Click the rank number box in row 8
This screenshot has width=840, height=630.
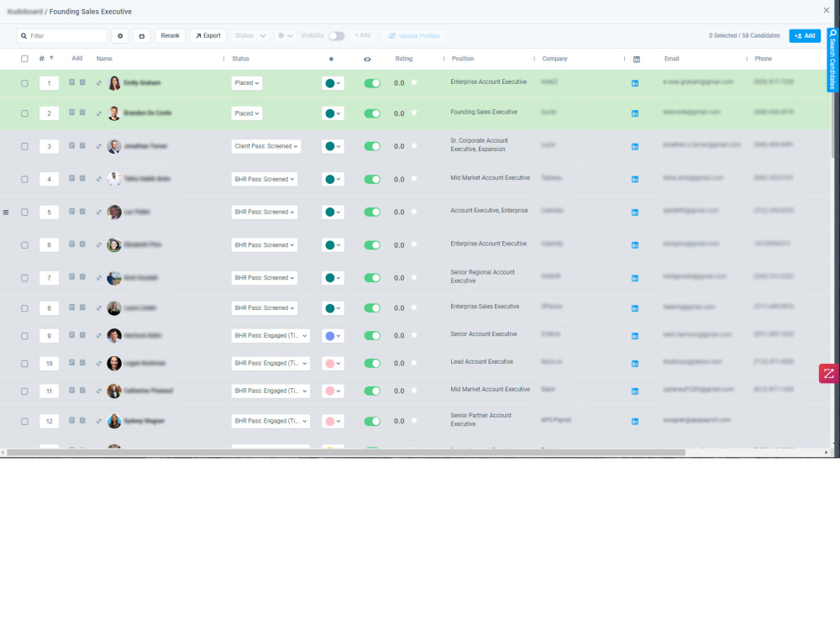(x=49, y=308)
